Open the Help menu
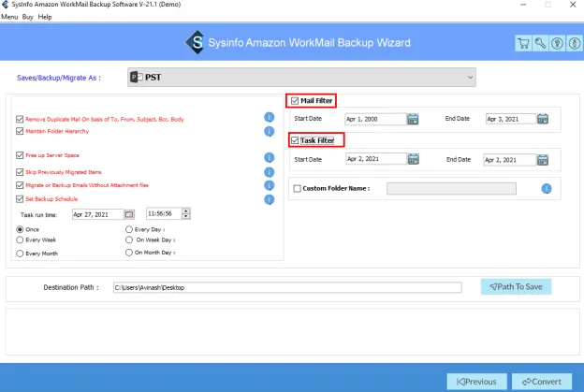The image size is (584, 392). 45,17
